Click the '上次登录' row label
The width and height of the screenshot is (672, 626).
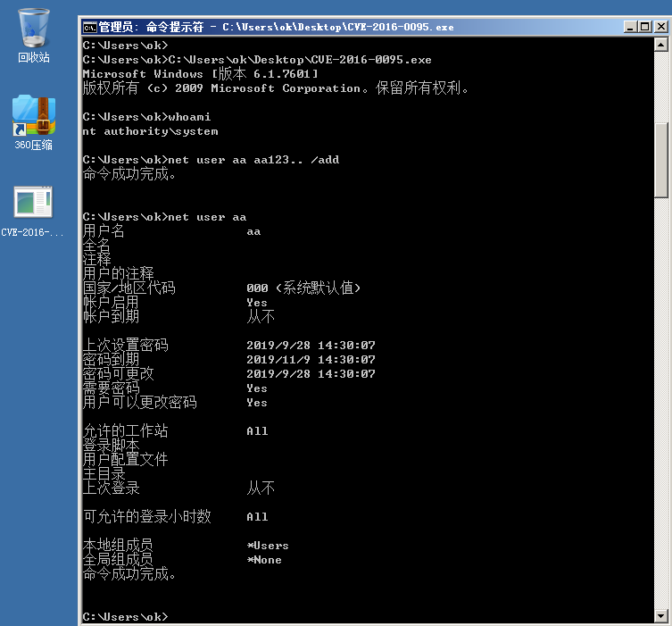click(111, 488)
